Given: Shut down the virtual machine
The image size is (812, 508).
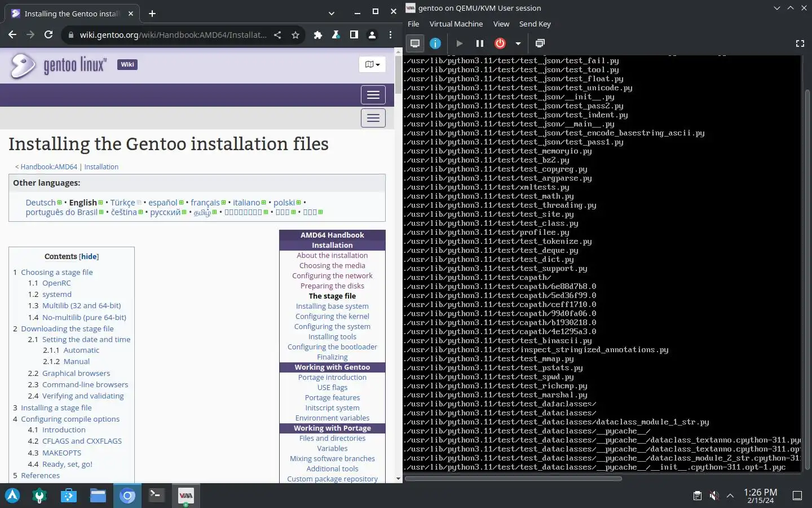Looking at the screenshot, I should click(500, 43).
